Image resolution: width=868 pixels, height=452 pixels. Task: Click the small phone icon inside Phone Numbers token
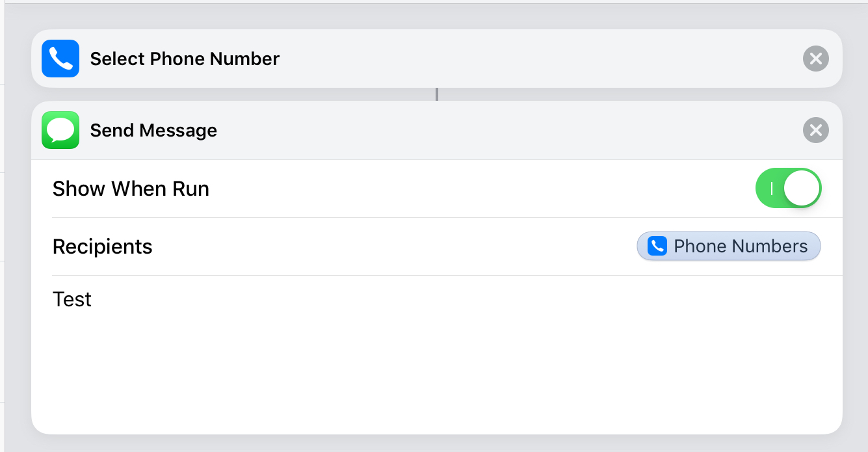[657, 246]
